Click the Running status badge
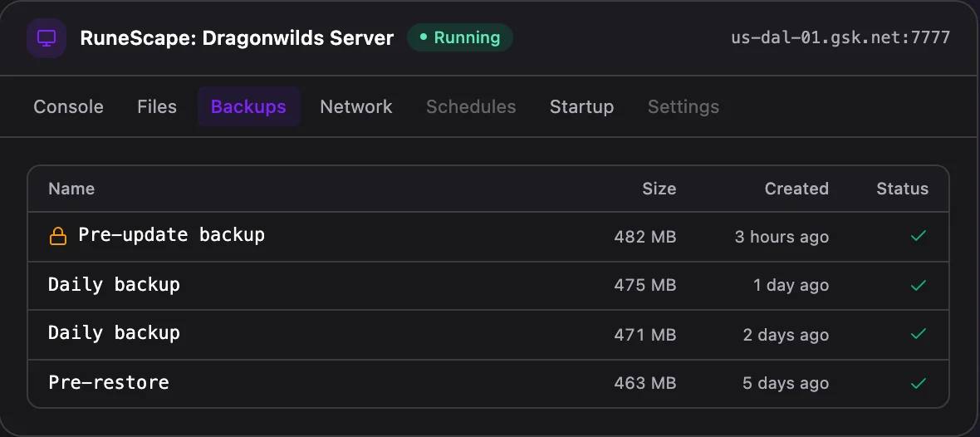The image size is (980, 437). tap(460, 37)
